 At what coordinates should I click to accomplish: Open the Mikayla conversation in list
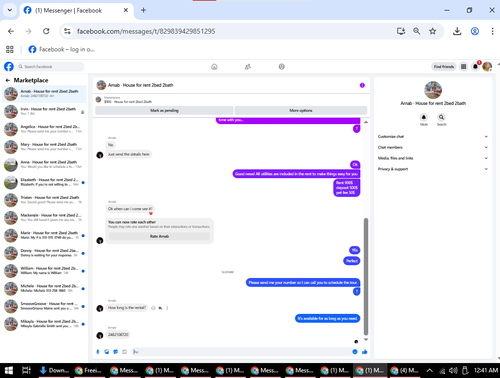[x=44, y=323]
